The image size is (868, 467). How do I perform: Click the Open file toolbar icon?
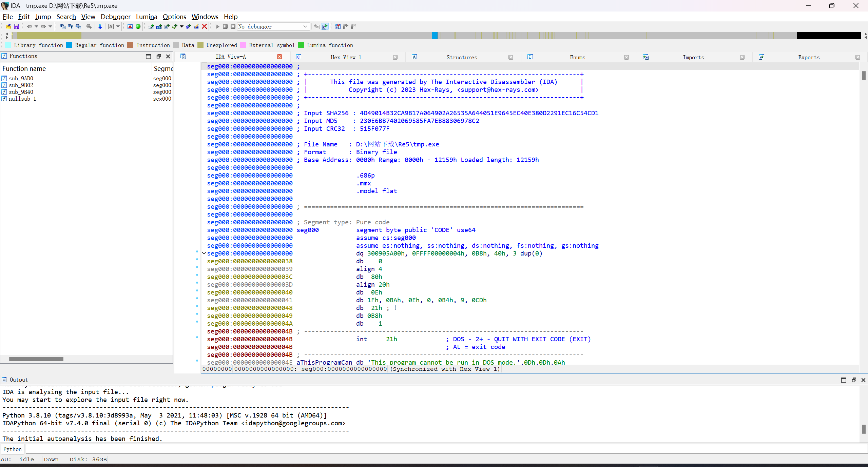click(8, 26)
